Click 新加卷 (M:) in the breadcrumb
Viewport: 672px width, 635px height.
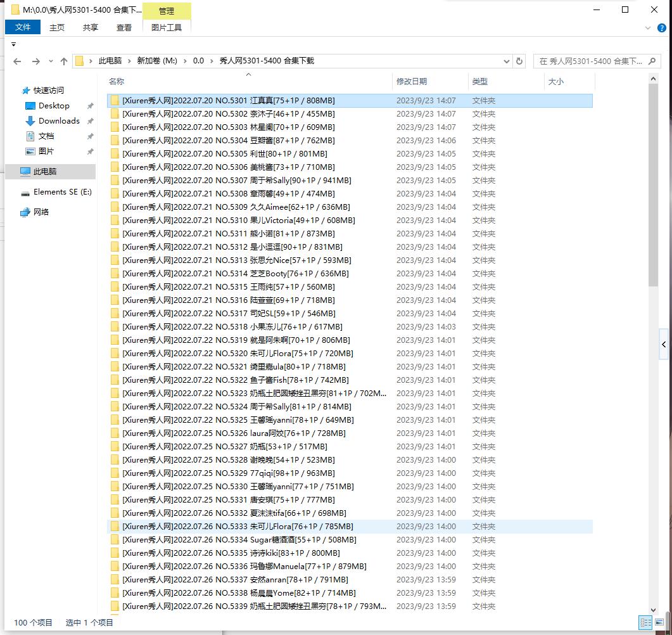pos(157,61)
